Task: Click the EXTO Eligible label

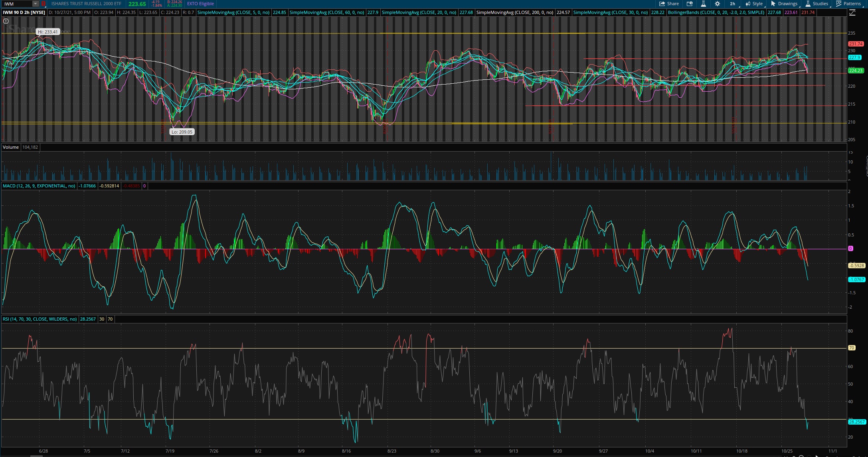Action: 200,4
